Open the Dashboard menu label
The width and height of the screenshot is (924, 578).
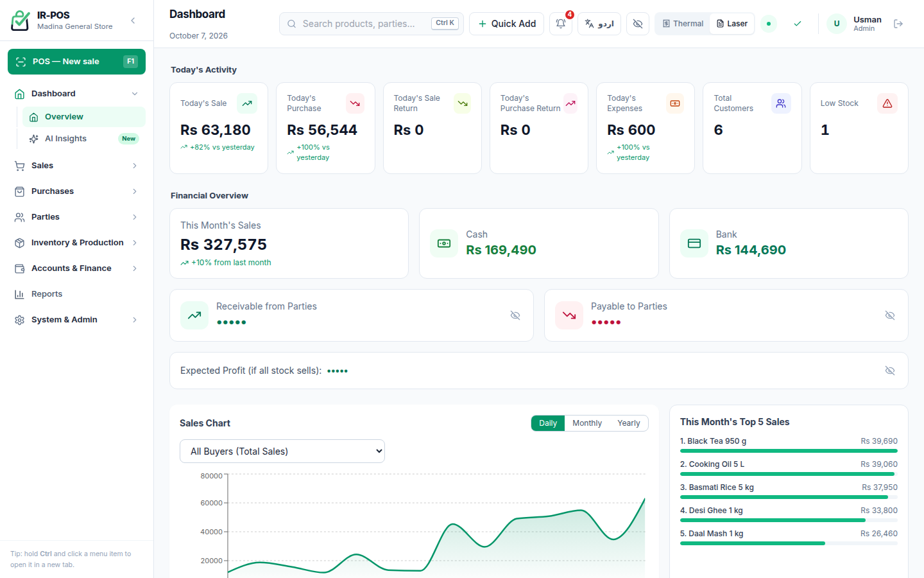point(53,94)
